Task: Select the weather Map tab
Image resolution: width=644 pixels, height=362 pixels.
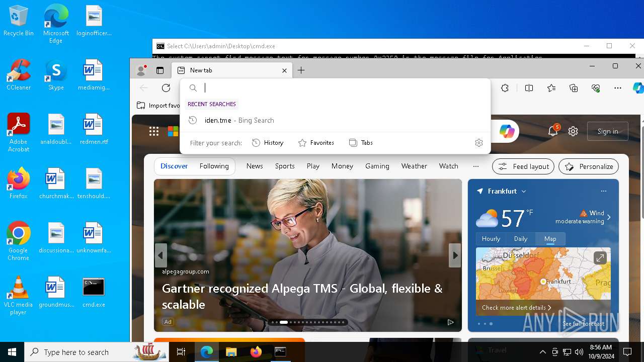Action: (550, 239)
